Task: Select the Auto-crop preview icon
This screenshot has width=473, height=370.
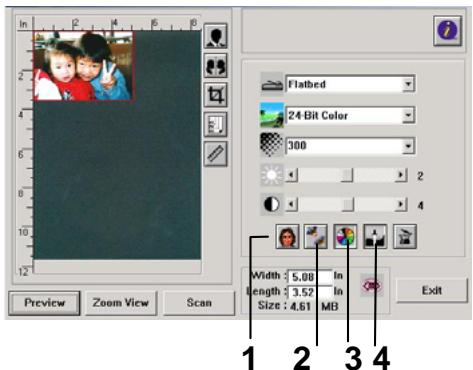Action: [x=215, y=95]
